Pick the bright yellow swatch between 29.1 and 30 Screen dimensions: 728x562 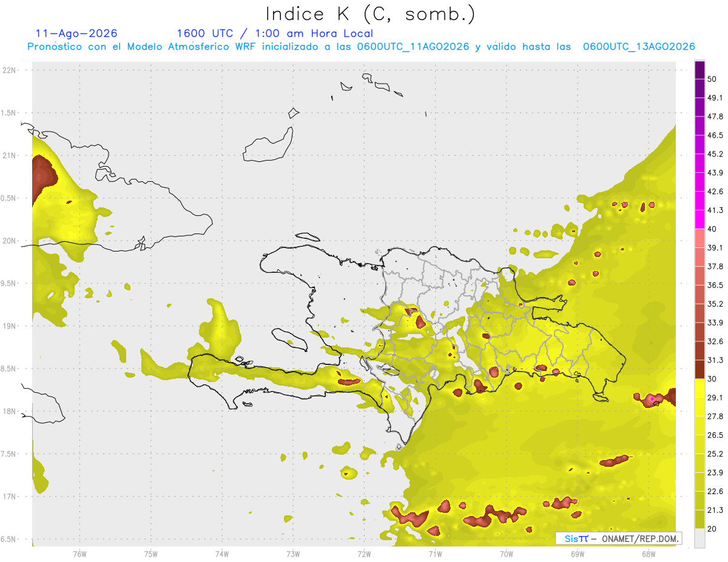click(x=699, y=389)
